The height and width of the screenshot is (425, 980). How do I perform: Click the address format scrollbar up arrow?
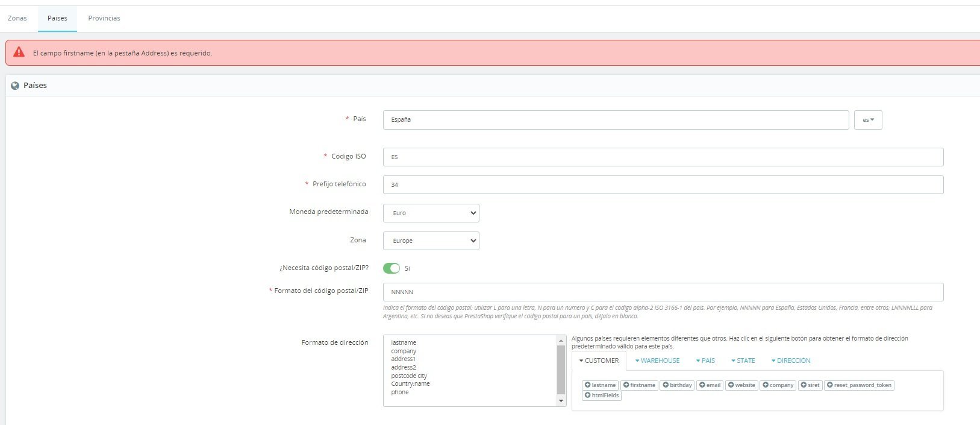tap(561, 341)
